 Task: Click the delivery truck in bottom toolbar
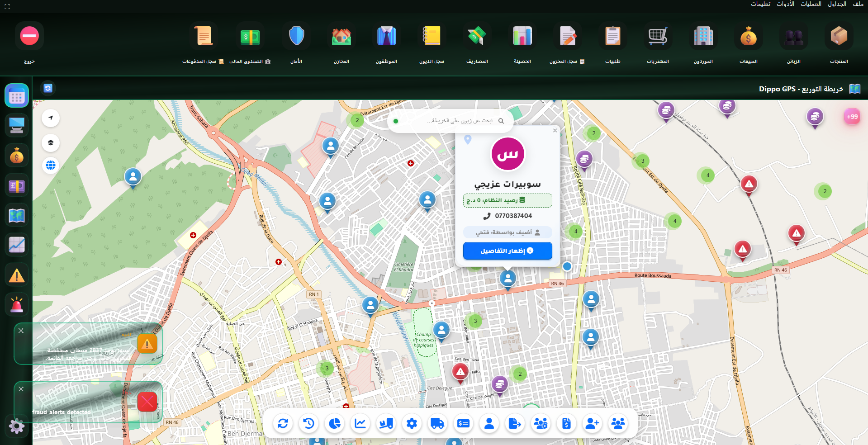click(438, 423)
